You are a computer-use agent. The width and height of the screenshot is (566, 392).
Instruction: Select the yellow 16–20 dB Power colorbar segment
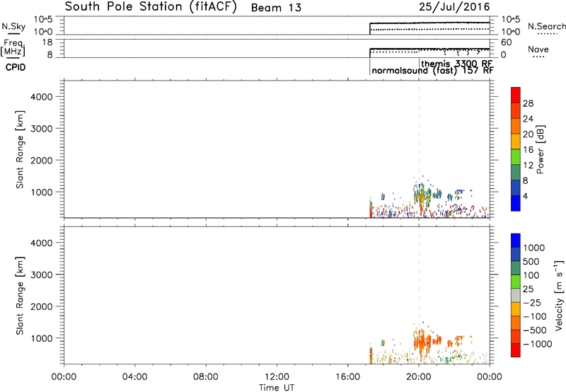(516, 142)
